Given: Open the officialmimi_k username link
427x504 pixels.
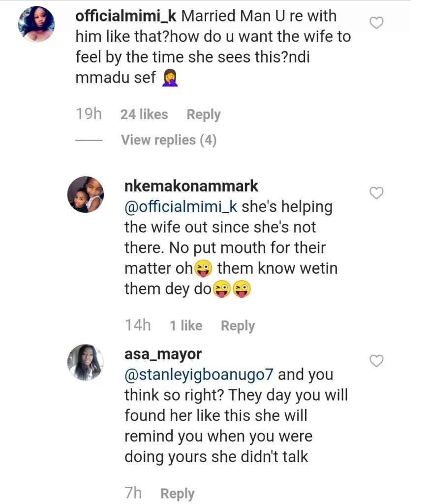Looking at the screenshot, I should point(126,16).
